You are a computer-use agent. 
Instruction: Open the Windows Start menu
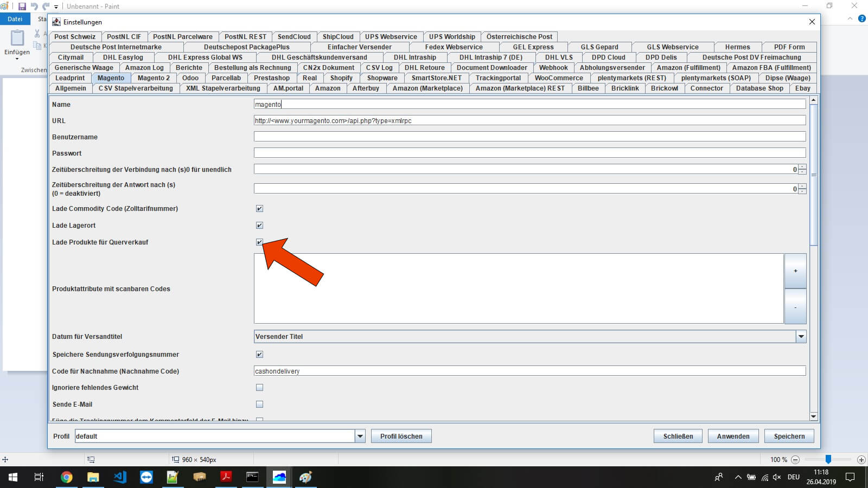click(x=13, y=477)
